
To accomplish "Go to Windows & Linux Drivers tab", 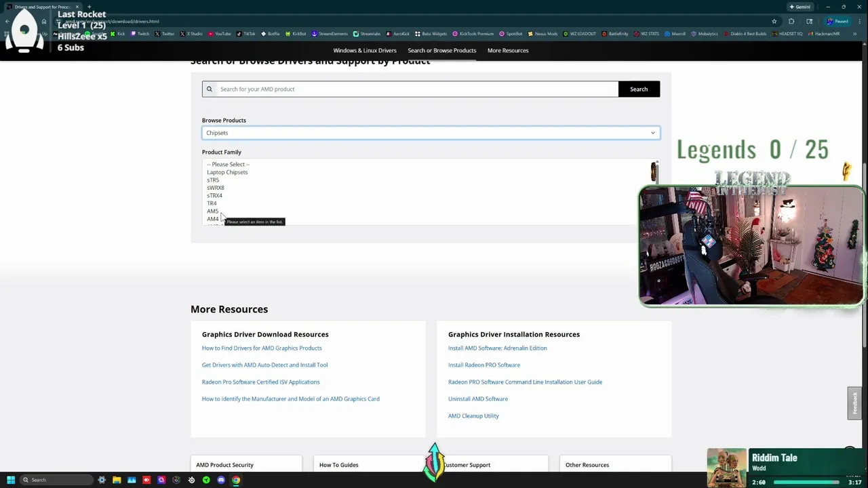I will tap(365, 50).
